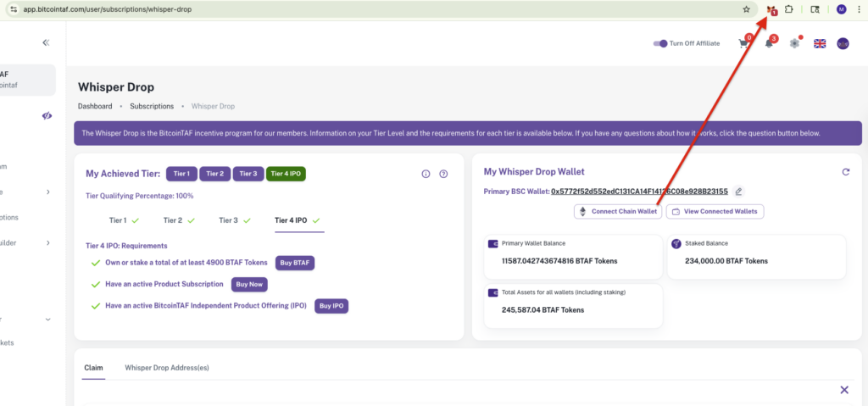The image size is (868, 406).
Task: Open the Subscriptions breadcrumb link
Action: (x=152, y=106)
